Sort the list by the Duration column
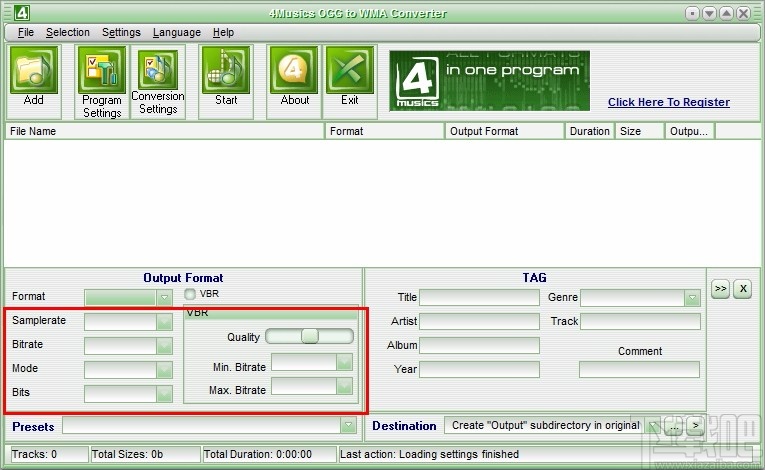The height and width of the screenshot is (470, 765). coord(589,131)
